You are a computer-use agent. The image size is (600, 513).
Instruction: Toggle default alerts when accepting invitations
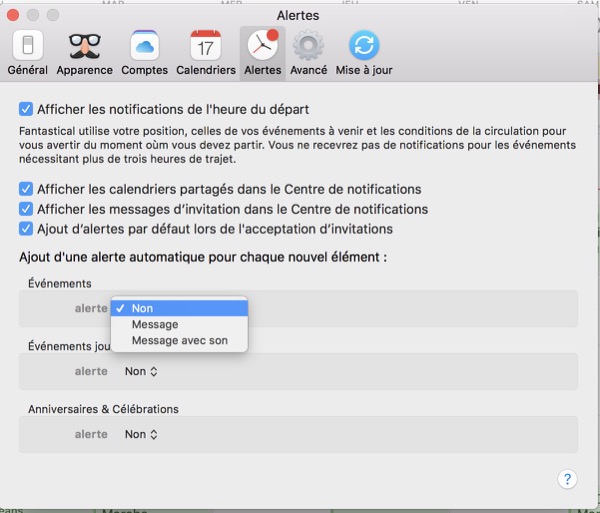(26, 229)
